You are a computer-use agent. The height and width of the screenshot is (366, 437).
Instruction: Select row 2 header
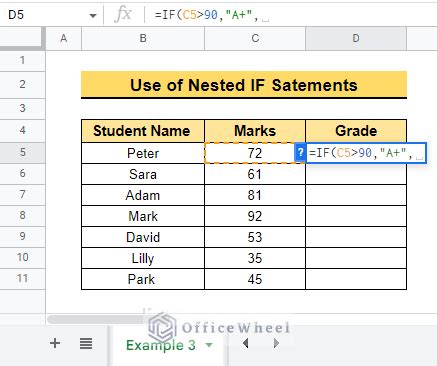(x=22, y=84)
